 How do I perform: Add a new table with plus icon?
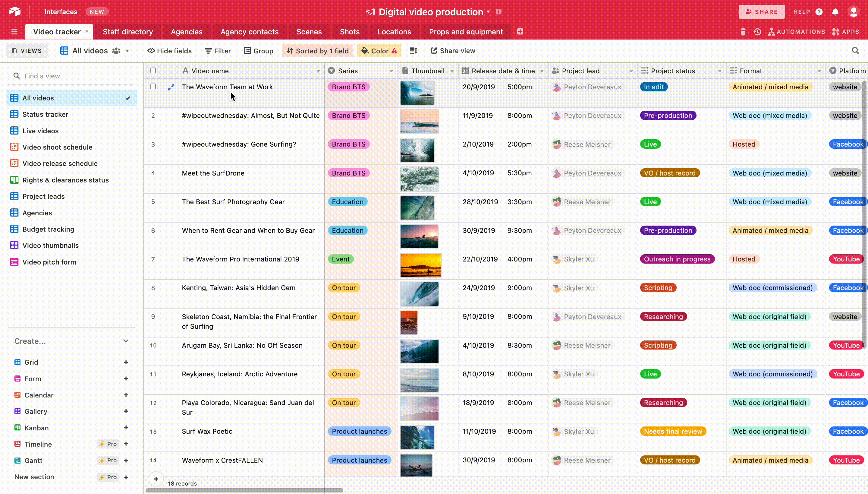(x=520, y=32)
